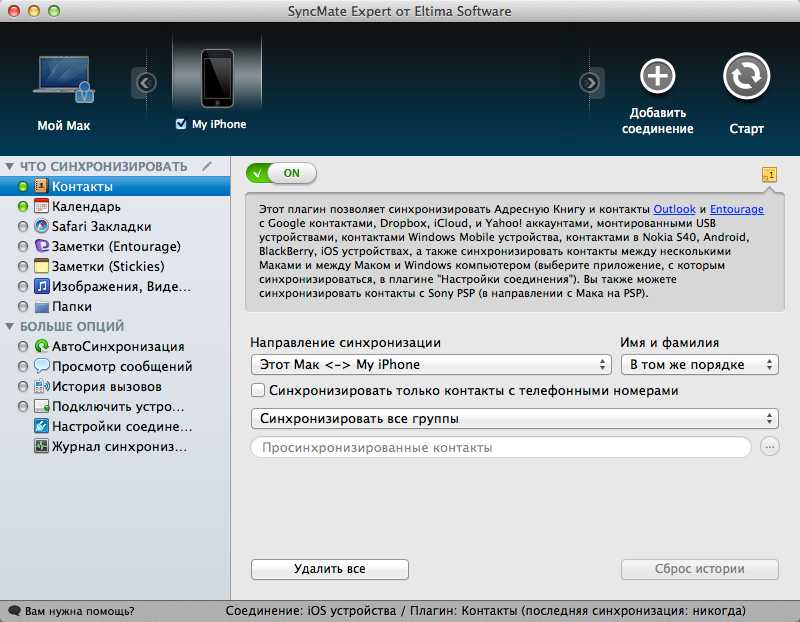Enable the История вызовов indicator
Screen dimensions: 800x622
point(22,386)
